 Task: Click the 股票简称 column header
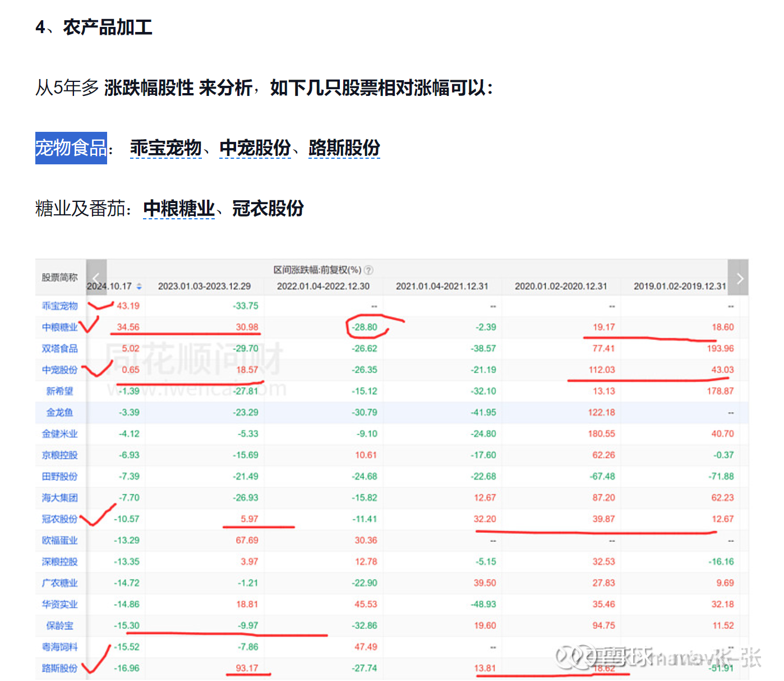coord(60,277)
